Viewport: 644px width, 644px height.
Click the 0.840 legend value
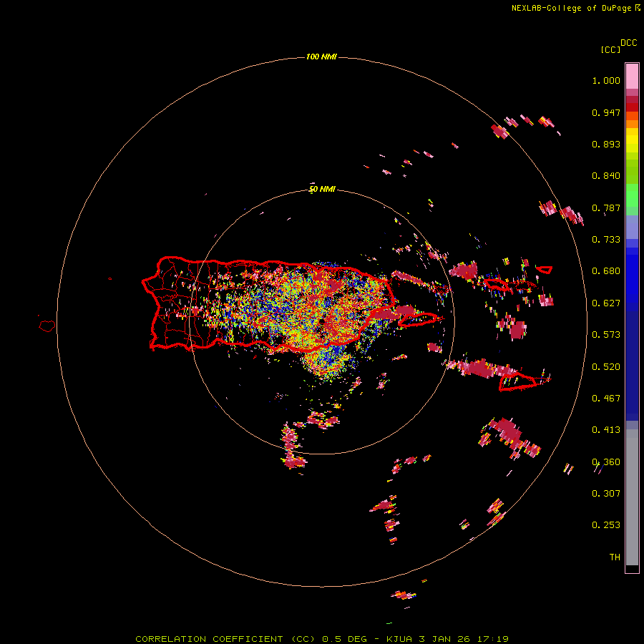tap(606, 176)
